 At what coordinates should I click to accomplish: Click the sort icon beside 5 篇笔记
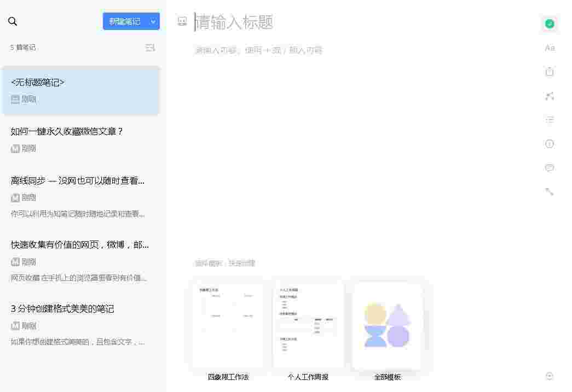(150, 48)
